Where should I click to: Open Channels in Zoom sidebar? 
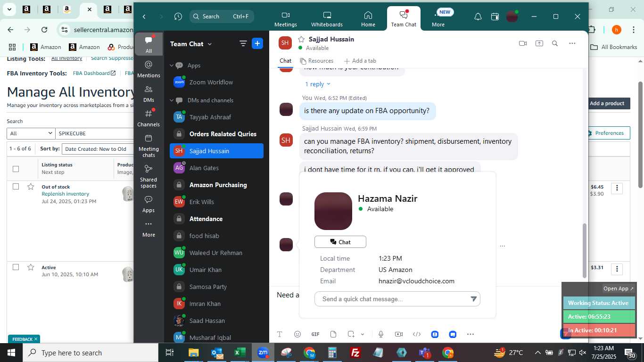[149, 118]
